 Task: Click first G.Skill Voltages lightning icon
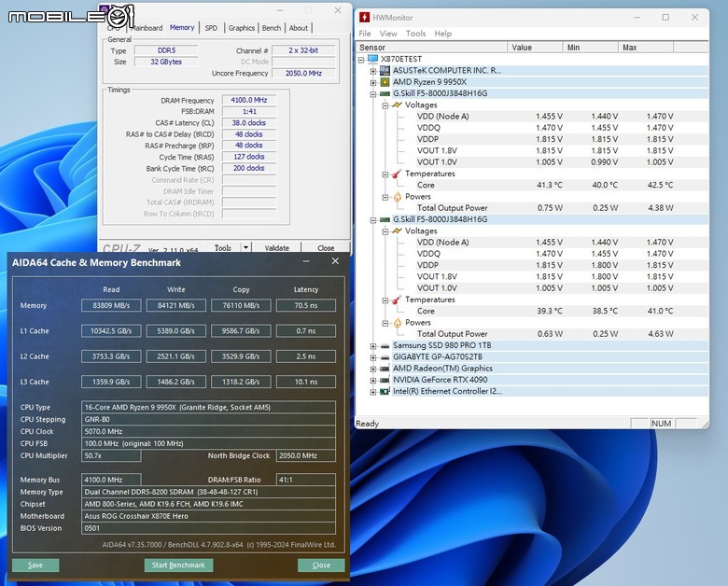[397, 105]
